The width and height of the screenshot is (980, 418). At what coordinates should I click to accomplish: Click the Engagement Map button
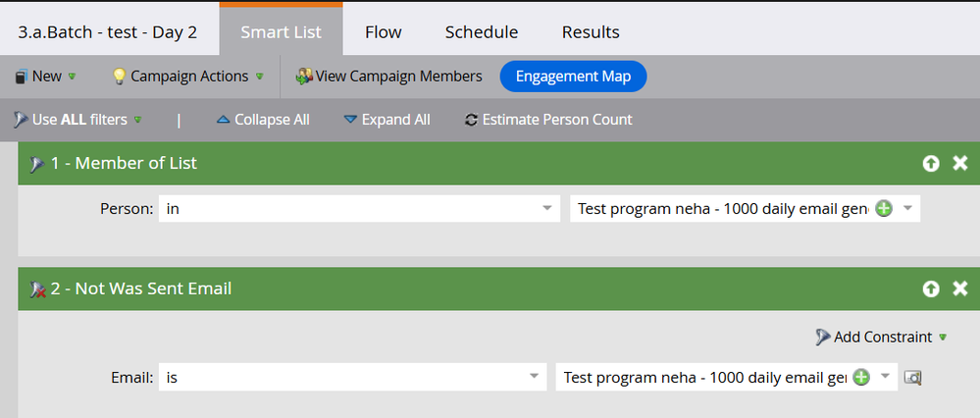click(x=573, y=77)
